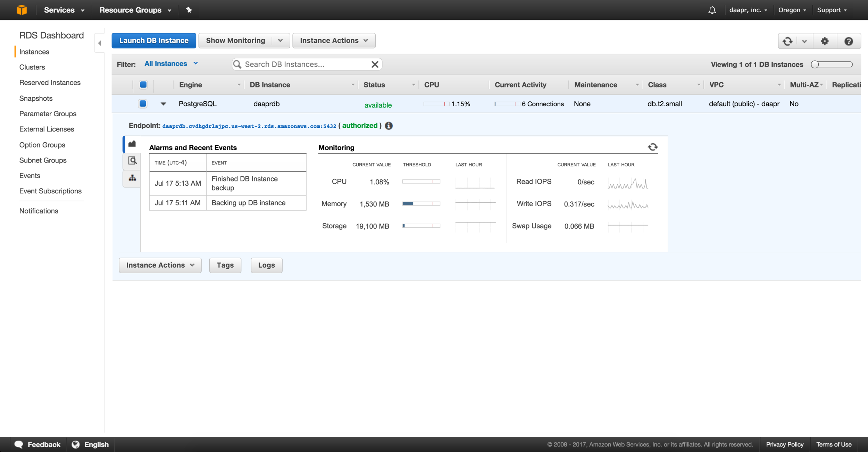Open Notifications in the sidebar
868x452 pixels.
39,211
